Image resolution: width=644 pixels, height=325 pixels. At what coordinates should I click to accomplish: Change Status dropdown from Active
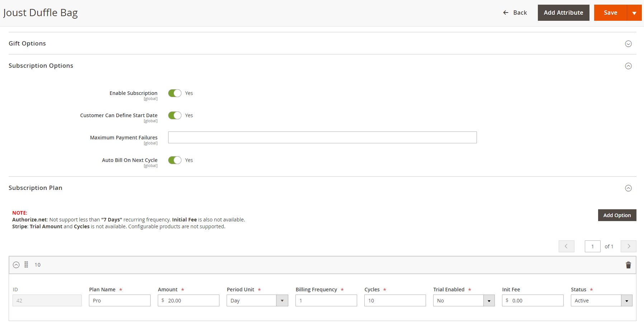pyautogui.click(x=601, y=301)
